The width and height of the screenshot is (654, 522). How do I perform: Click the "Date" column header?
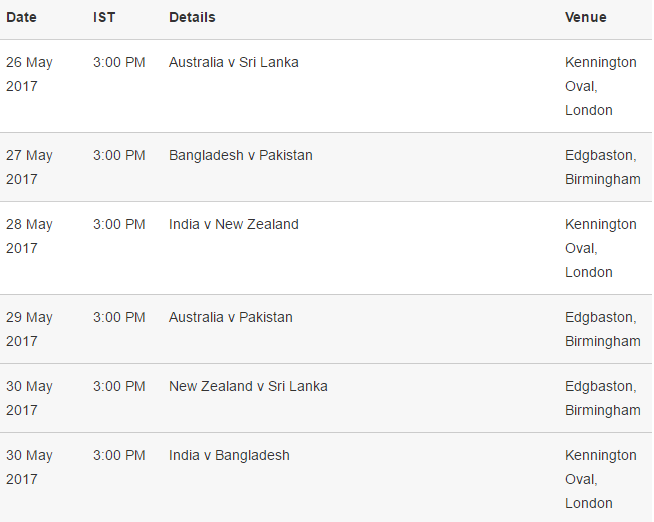(x=21, y=17)
